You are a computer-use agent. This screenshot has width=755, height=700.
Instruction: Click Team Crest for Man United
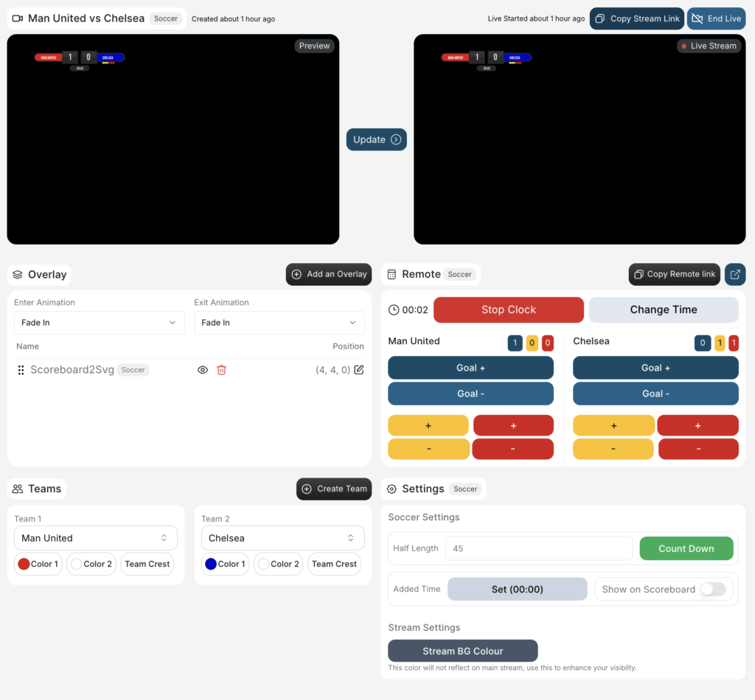pos(147,564)
